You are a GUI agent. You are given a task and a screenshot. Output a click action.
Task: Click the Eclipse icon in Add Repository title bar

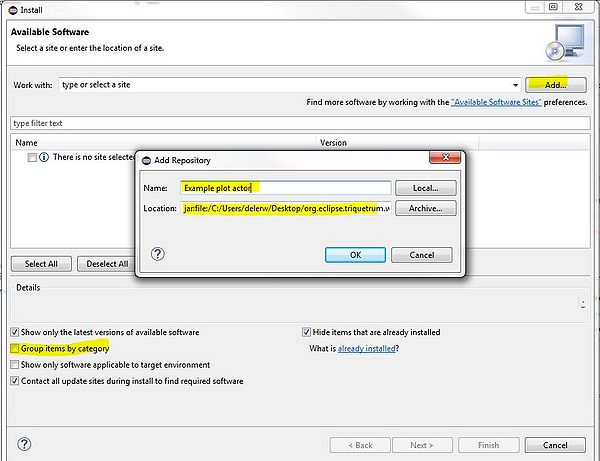146,160
